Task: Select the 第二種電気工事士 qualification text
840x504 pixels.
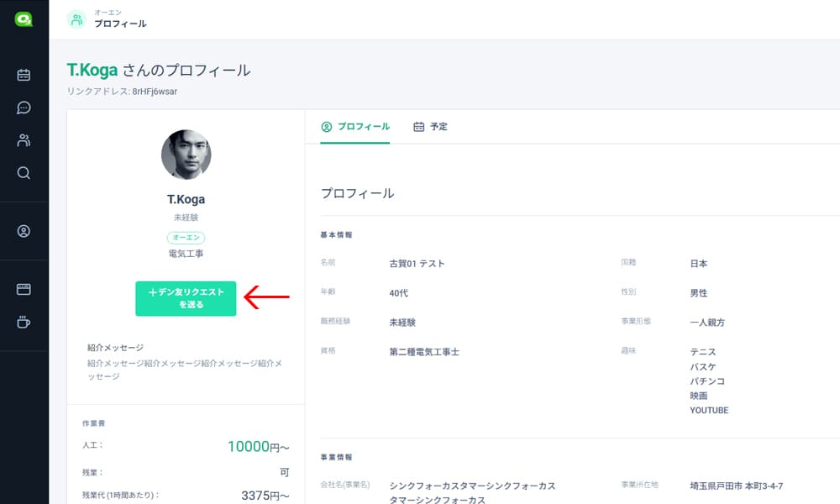Action: (x=424, y=352)
